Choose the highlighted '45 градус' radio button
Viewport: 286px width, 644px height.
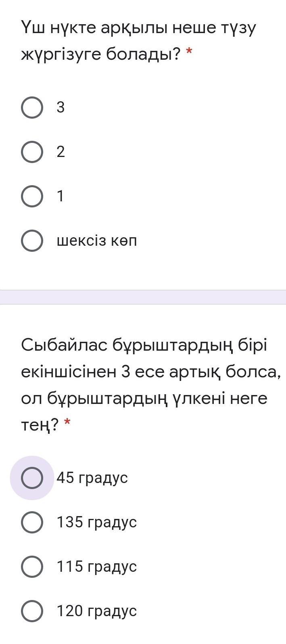(x=32, y=478)
